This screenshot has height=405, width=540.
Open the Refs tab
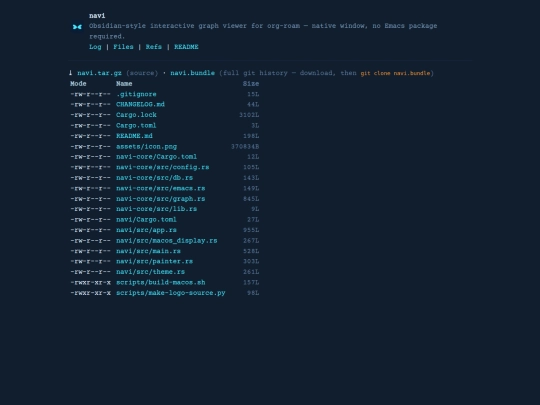[154, 47]
